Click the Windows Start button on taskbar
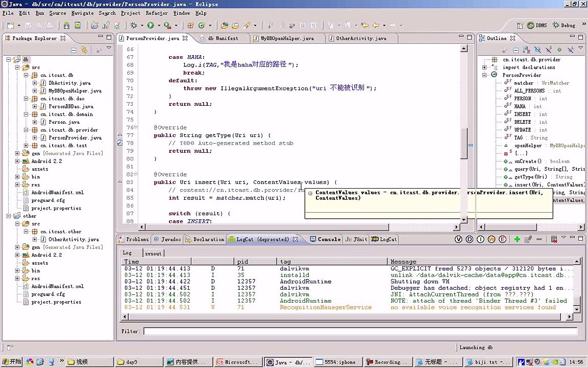The width and height of the screenshot is (588, 368). click(x=11, y=362)
